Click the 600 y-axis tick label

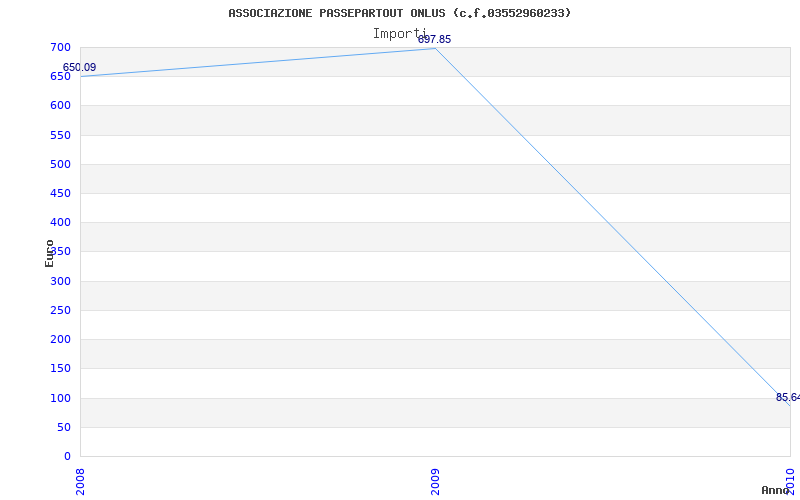pos(60,106)
